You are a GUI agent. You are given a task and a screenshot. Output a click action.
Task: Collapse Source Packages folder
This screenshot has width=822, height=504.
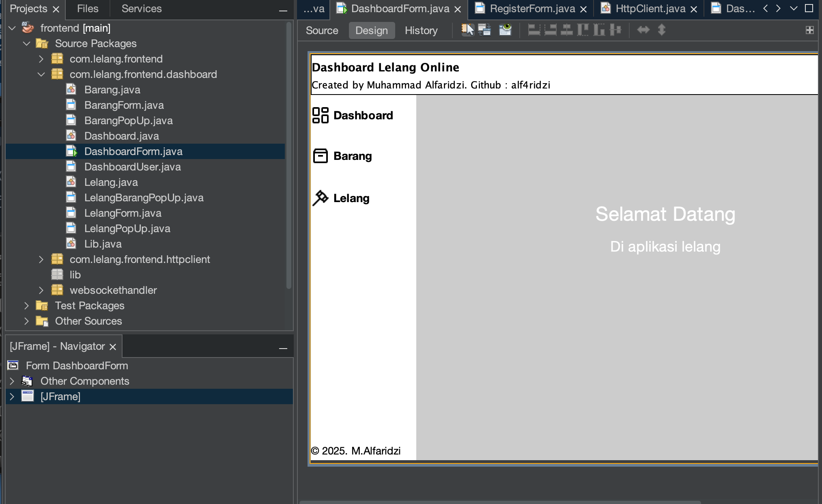pyautogui.click(x=26, y=43)
